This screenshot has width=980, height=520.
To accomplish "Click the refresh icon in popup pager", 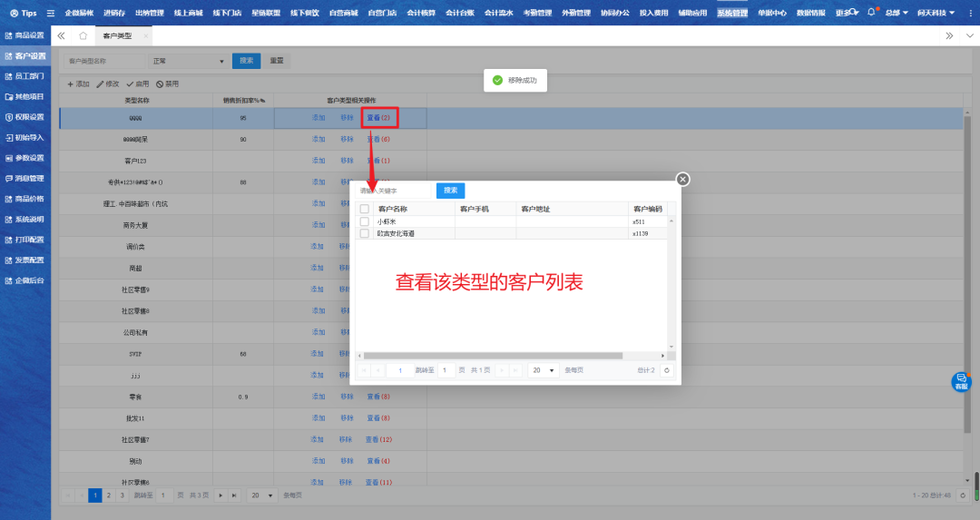I will pyautogui.click(x=667, y=370).
